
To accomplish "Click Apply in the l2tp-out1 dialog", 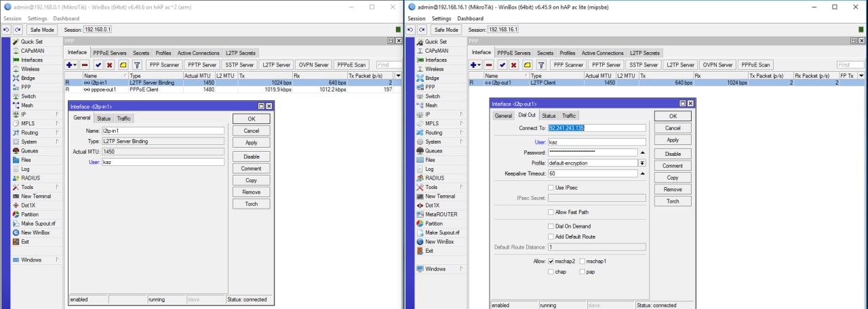I will point(673,140).
